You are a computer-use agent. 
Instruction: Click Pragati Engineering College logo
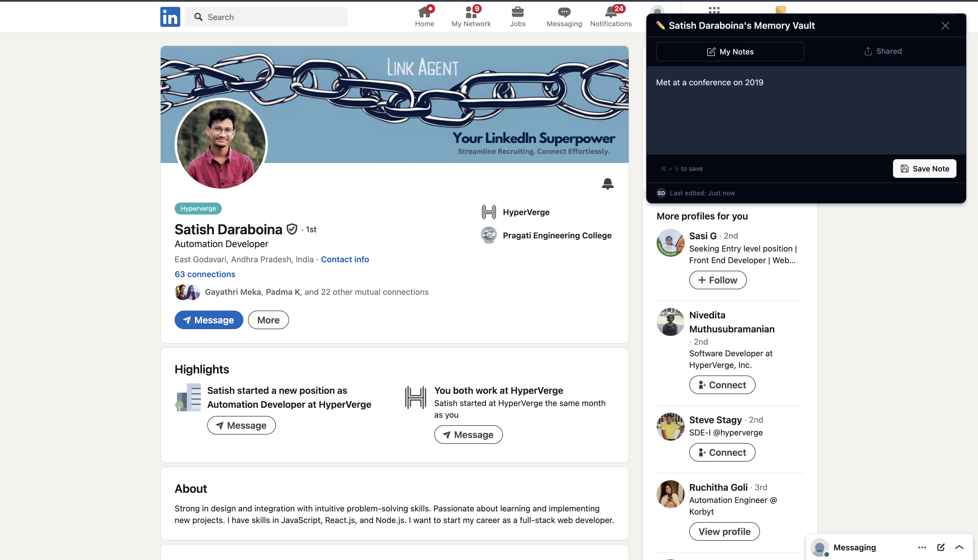coord(489,235)
